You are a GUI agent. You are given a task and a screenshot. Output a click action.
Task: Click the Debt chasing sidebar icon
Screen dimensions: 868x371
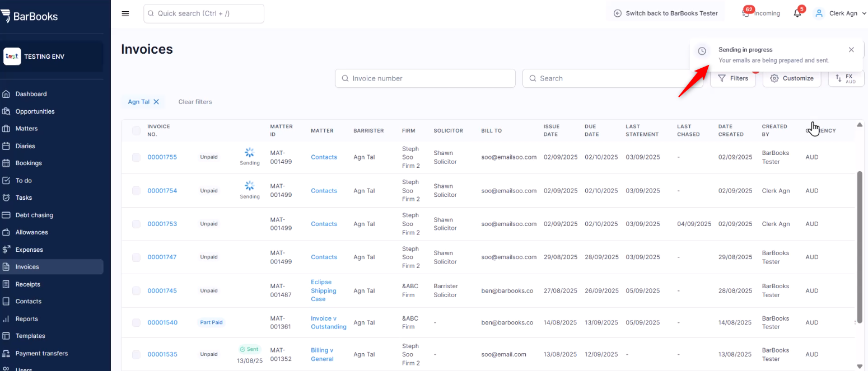(x=6, y=215)
